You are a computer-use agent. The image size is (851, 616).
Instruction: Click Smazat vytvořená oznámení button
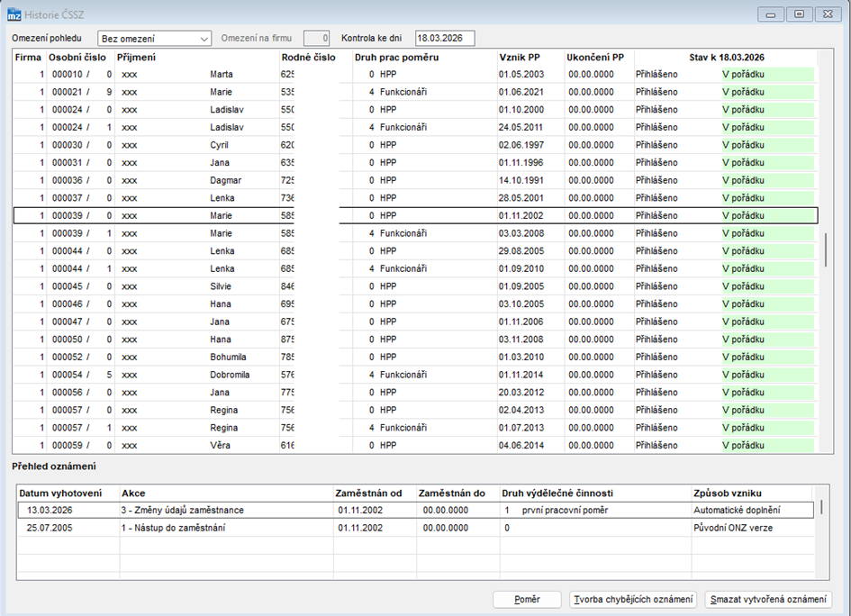768,599
